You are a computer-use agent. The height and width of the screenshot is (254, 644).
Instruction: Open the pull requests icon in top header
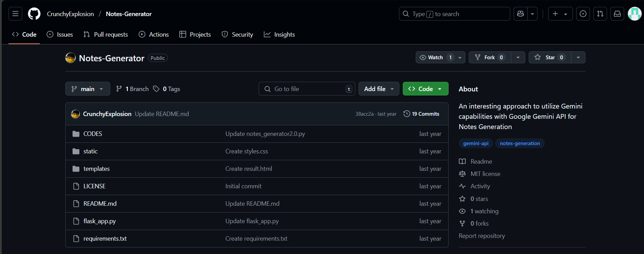point(600,14)
